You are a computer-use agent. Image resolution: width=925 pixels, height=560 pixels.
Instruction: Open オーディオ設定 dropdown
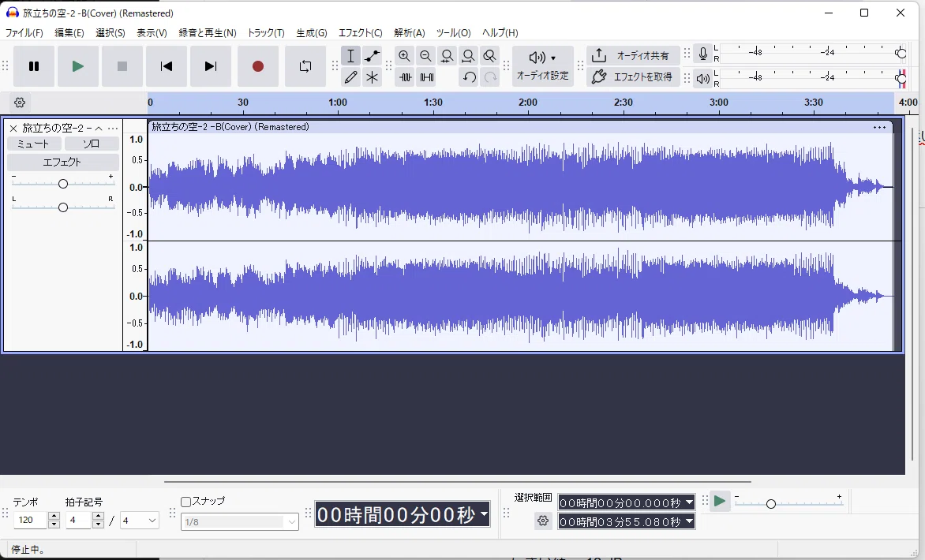[x=543, y=66]
